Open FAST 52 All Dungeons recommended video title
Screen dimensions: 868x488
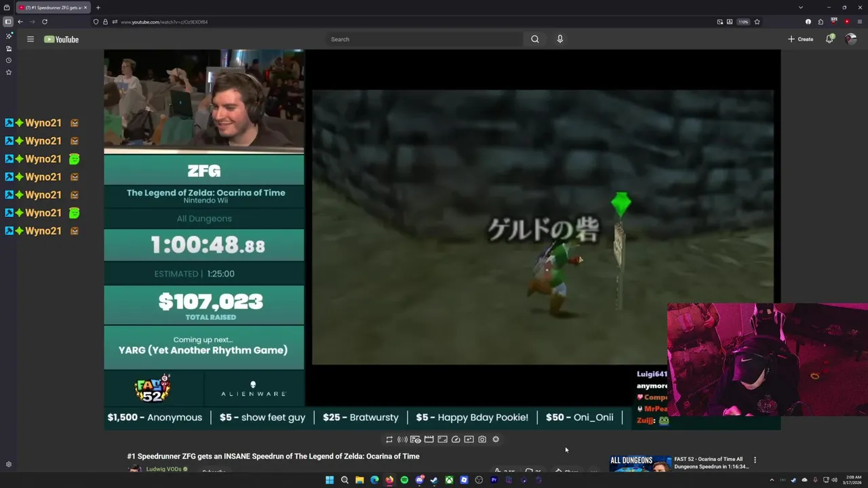711,463
